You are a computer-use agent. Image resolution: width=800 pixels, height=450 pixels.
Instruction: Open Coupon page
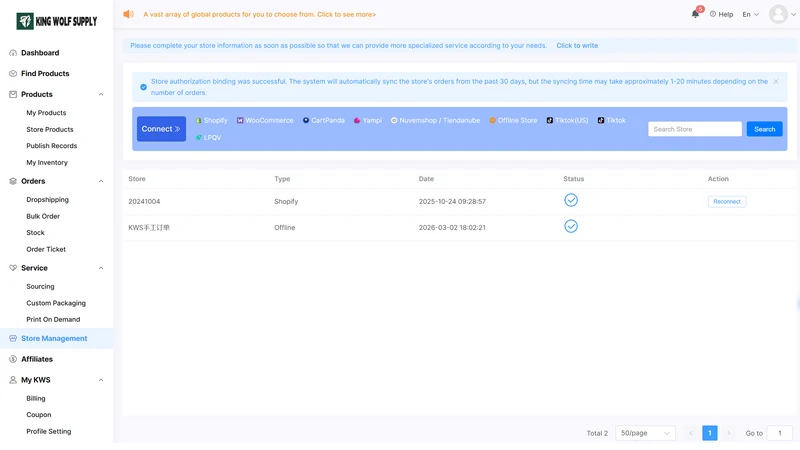[x=39, y=415]
